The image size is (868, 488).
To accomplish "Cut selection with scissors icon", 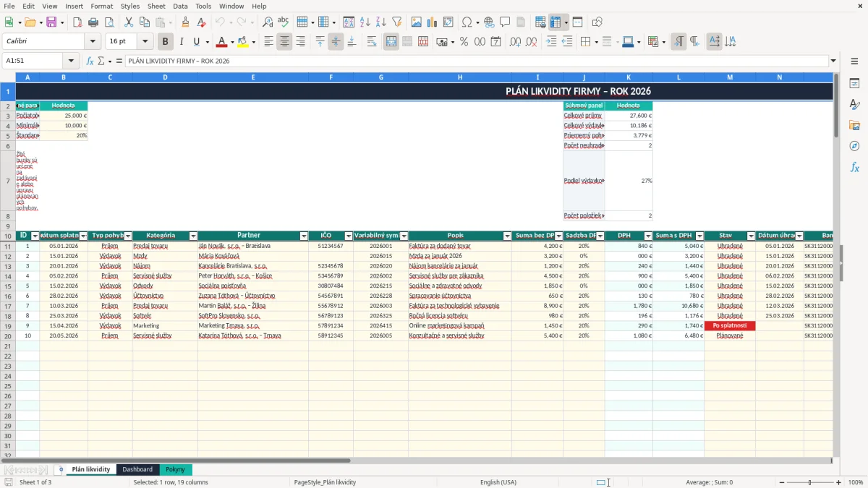I will [x=129, y=22].
